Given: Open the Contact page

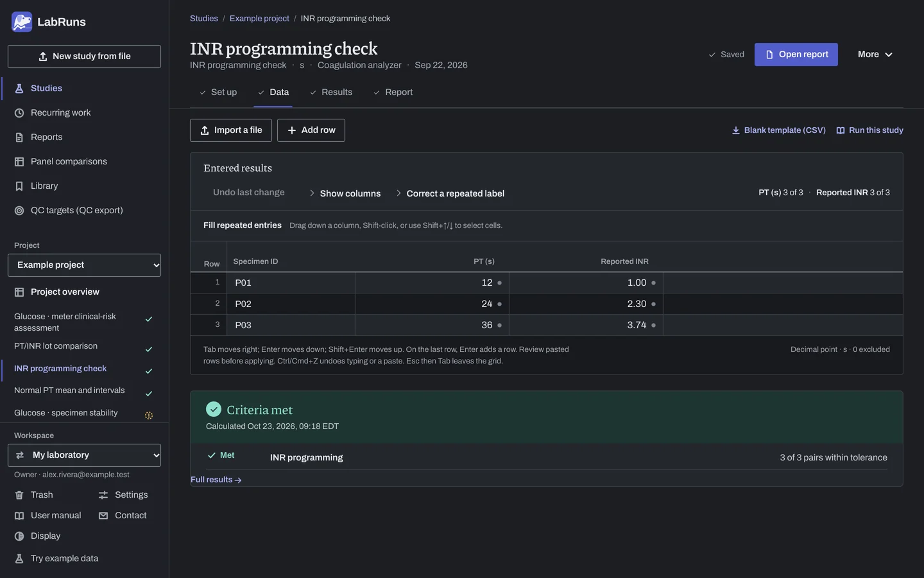Looking at the screenshot, I should click(123, 516).
